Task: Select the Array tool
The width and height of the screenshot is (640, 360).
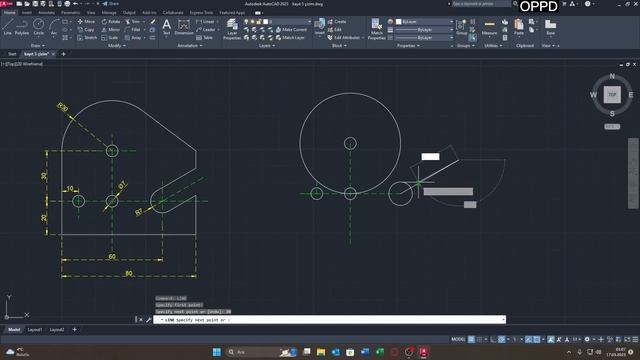Action: pos(133,38)
